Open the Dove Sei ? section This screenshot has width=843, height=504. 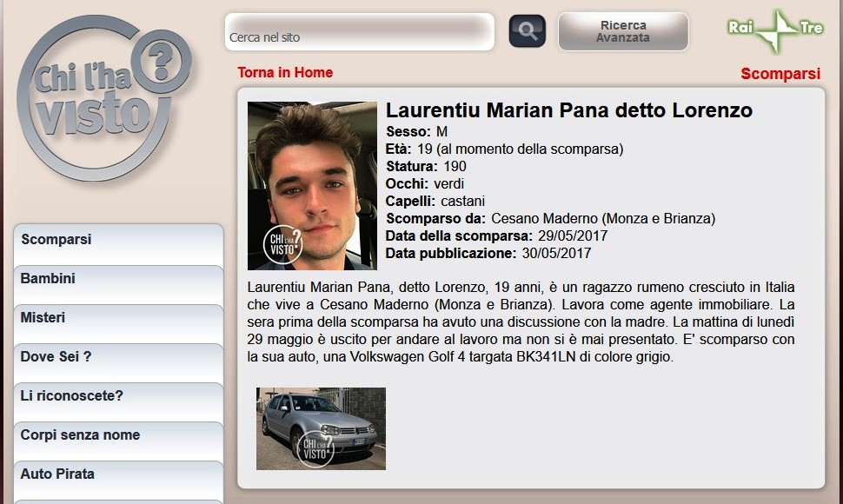pyautogui.click(x=118, y=363)
